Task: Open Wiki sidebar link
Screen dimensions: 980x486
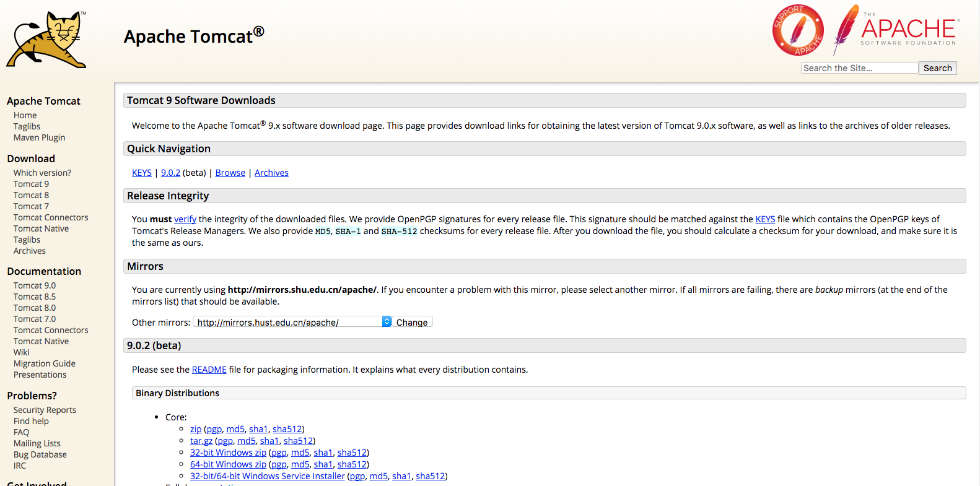Action: (x=22, y=352)
